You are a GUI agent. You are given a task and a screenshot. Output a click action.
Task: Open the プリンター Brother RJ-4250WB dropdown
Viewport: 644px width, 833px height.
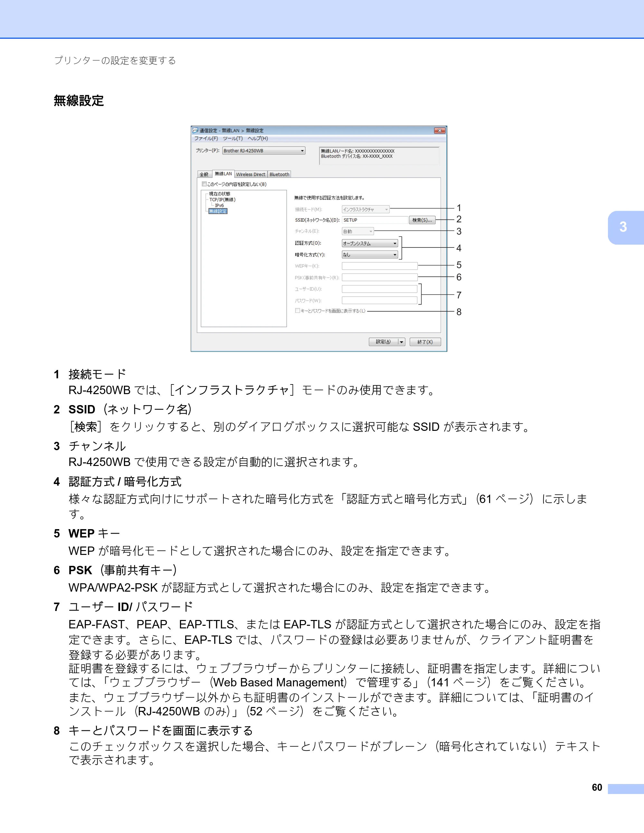264,151
